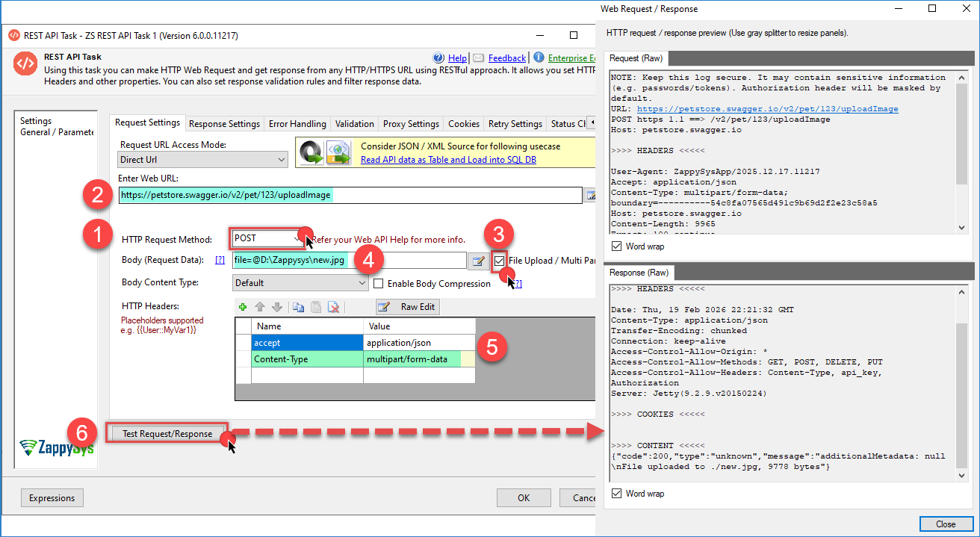Enable Body Compression checkbox
980x537 pixels.
tap(379, 284)
